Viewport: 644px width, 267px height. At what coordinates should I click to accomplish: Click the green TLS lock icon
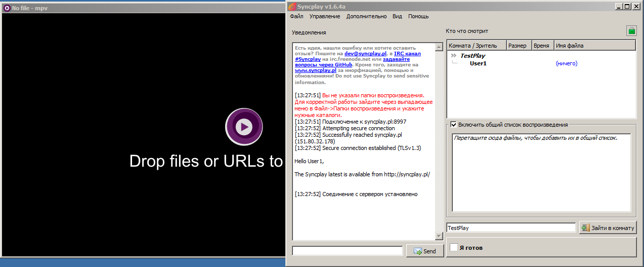click(x=631, y=31)
